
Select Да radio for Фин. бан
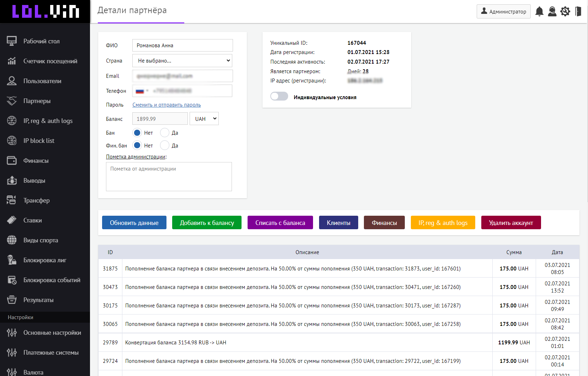[x=165, y=146]
